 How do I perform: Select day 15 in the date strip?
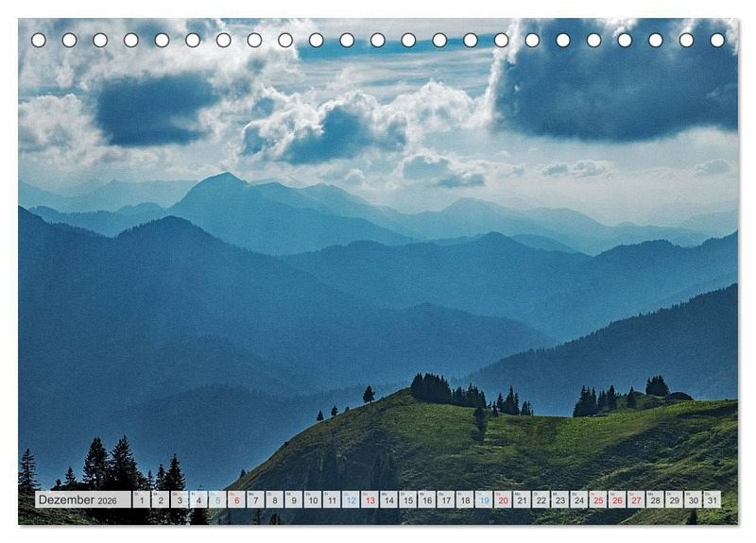tap(408, 500)
